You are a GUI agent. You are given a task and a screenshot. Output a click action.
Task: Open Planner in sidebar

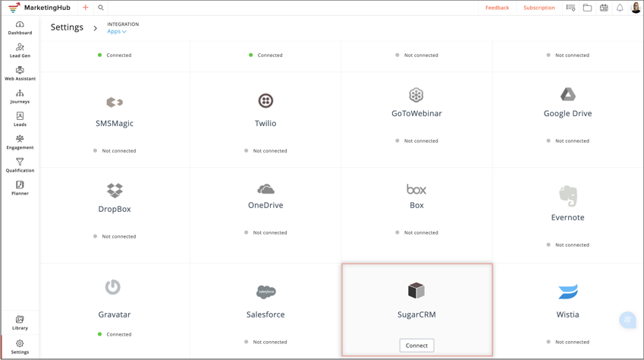tap(20, 188)
